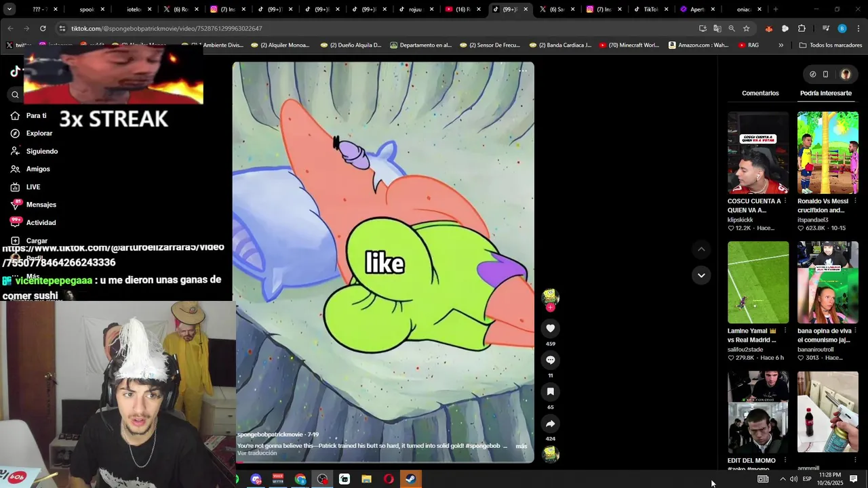
Task: Open the volume control in system tray
Action: click(793, 479)
